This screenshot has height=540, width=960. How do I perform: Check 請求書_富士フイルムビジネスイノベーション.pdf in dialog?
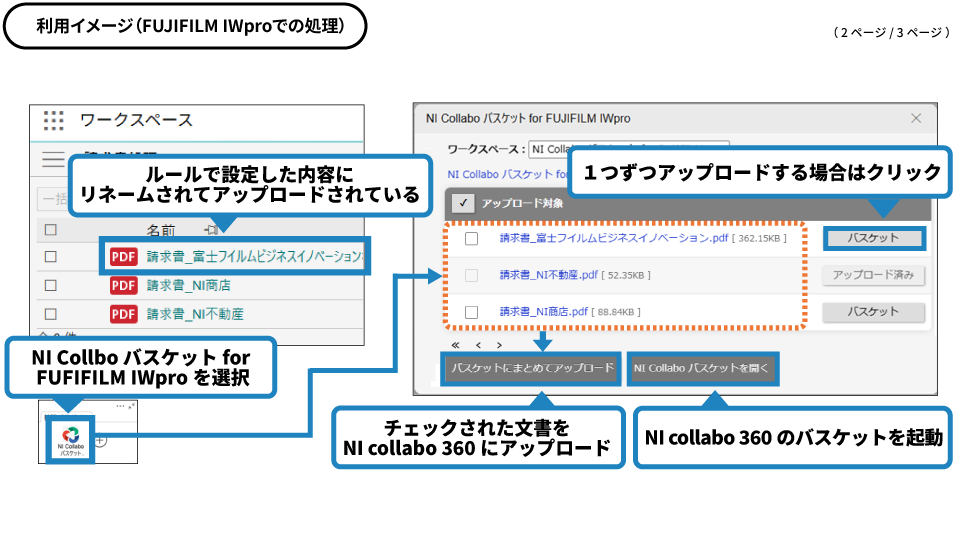coord(471,238)
